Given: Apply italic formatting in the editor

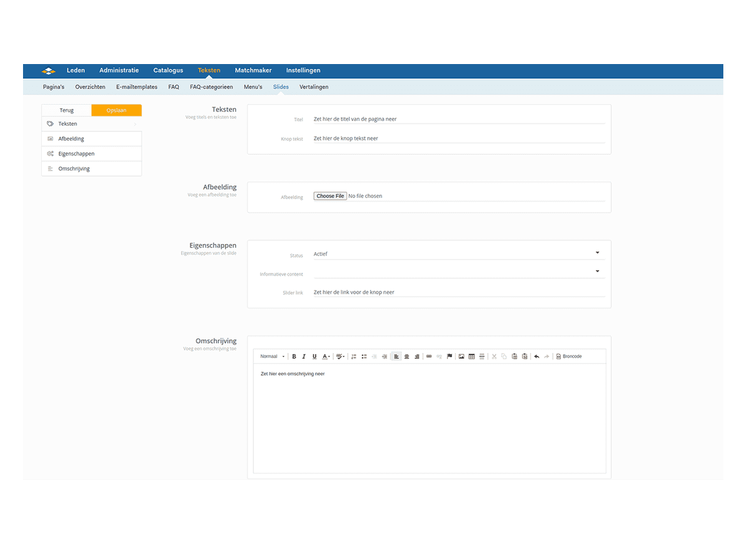Looking at the screenshot, I should (304, 357).
